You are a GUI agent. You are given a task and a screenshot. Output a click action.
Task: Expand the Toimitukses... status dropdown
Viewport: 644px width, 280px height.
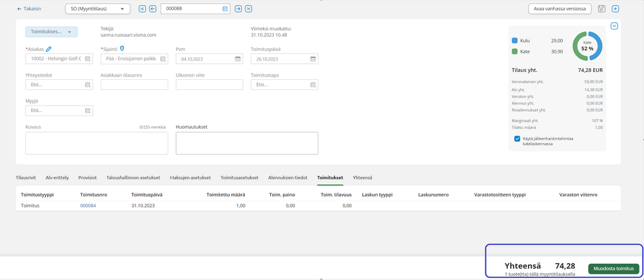52,32
